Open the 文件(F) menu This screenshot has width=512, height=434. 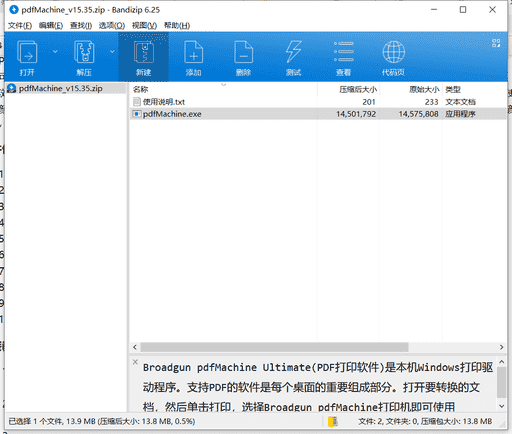pyautogui.click(x=20, y=25)
